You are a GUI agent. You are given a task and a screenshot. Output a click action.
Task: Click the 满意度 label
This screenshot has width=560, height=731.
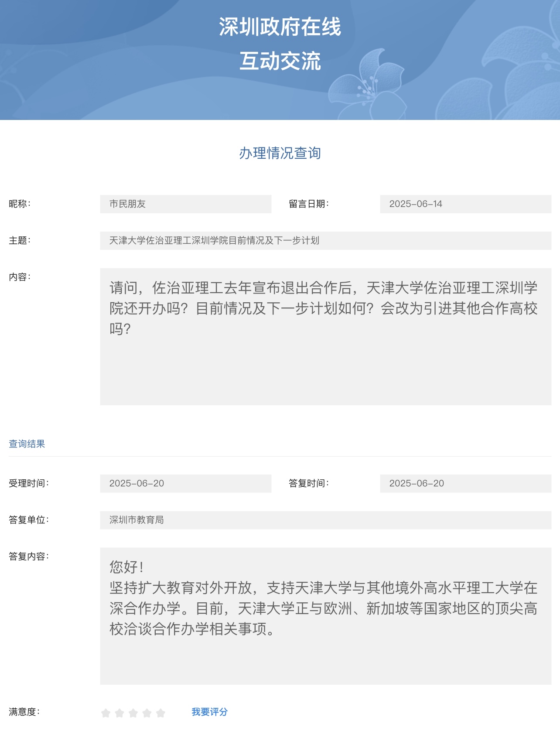click(x=24, y=712)
